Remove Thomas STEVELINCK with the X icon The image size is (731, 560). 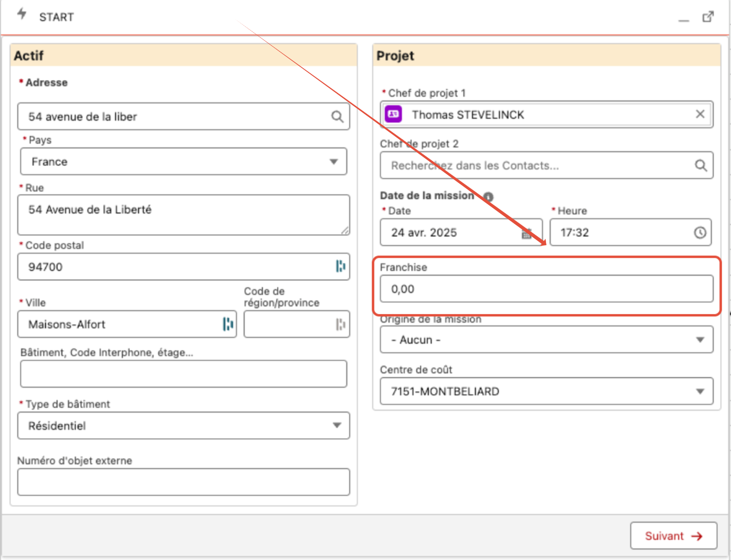pos(700,114)
